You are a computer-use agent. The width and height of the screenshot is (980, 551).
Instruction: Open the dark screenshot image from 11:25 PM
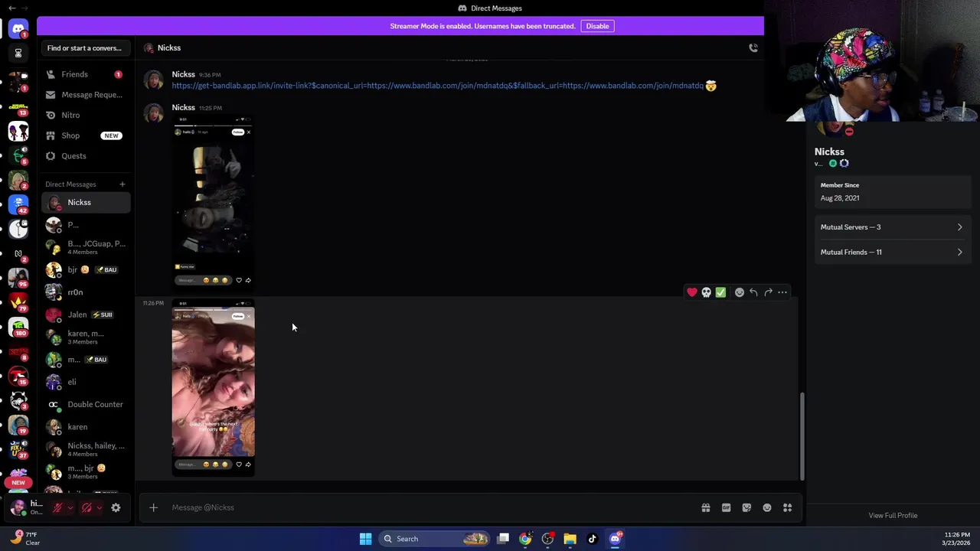coord(213,201)
